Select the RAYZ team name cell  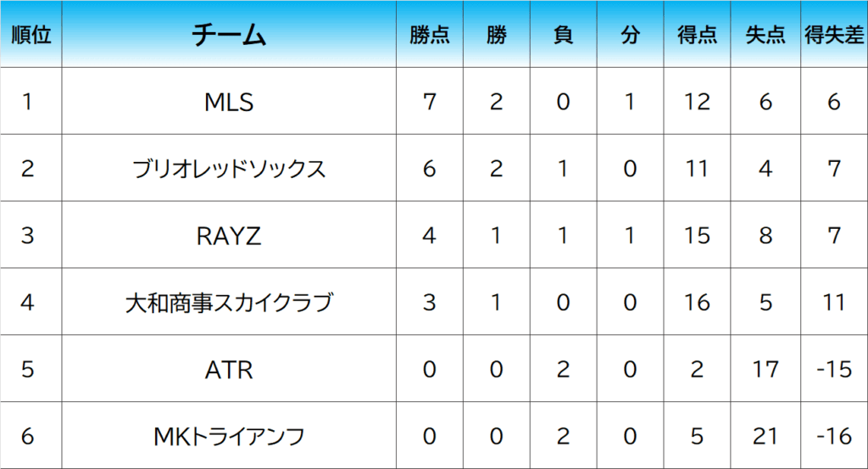(x=229, y=236)
